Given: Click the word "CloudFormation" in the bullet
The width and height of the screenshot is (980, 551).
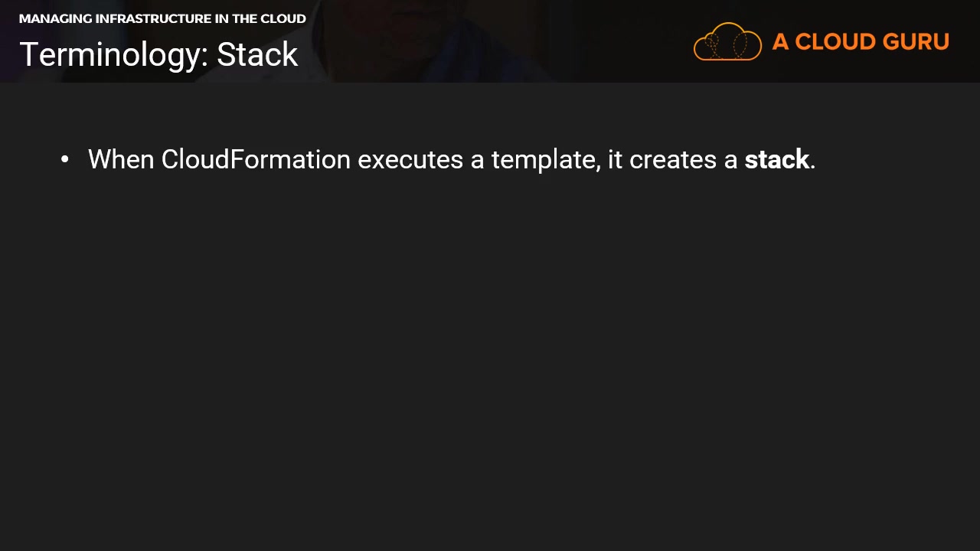Looking at the screenshot, I should [x=256, y=159].
